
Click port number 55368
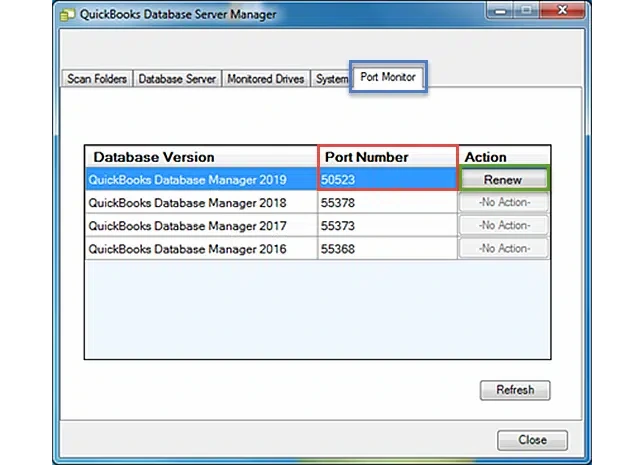(338, 249)
